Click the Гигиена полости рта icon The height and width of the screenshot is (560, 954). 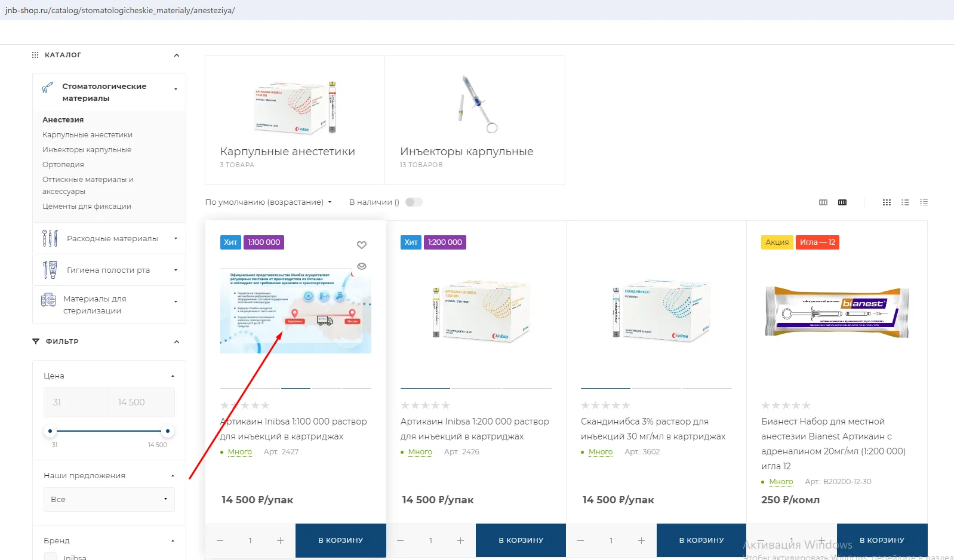[50, 270]
